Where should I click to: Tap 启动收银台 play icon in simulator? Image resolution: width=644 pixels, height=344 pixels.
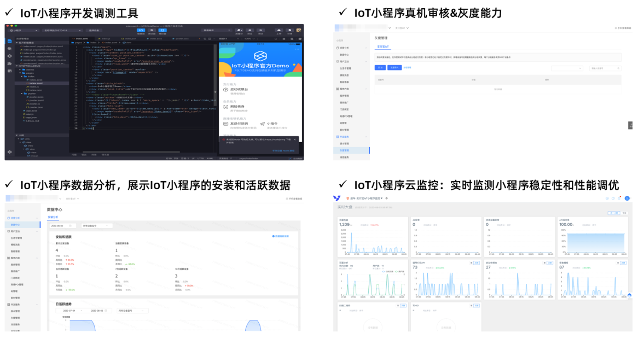225,90
